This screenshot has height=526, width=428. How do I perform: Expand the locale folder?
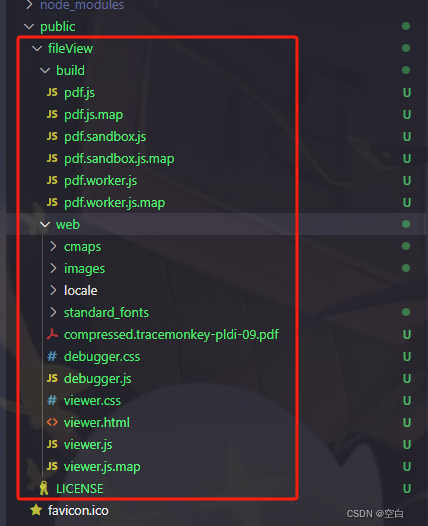coord(53,291)
